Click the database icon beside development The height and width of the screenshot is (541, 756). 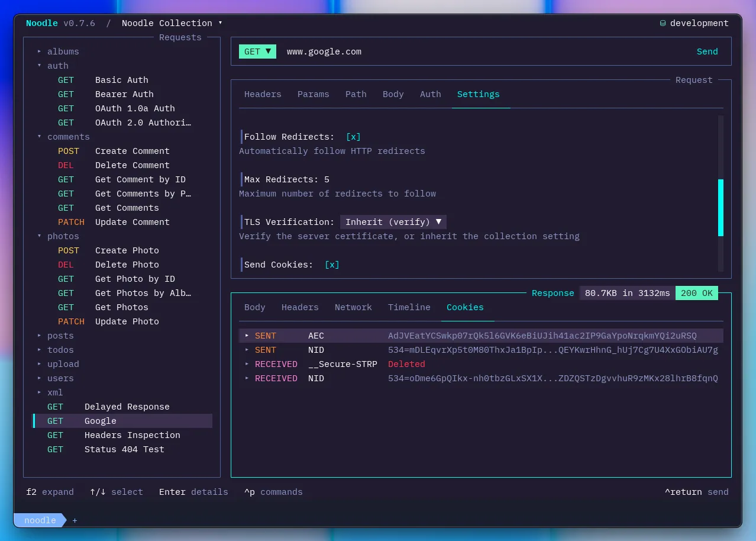[x=663, y=23]
